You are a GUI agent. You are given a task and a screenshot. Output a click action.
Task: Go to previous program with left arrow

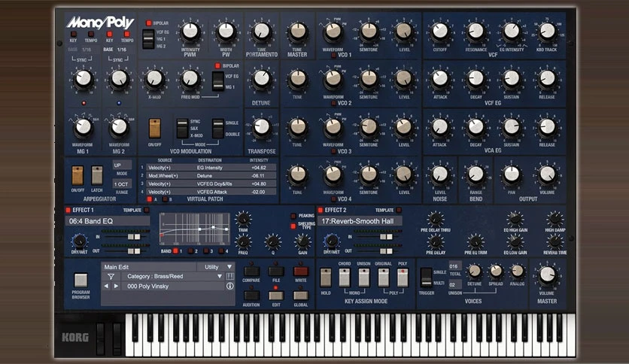pos(106,287)
